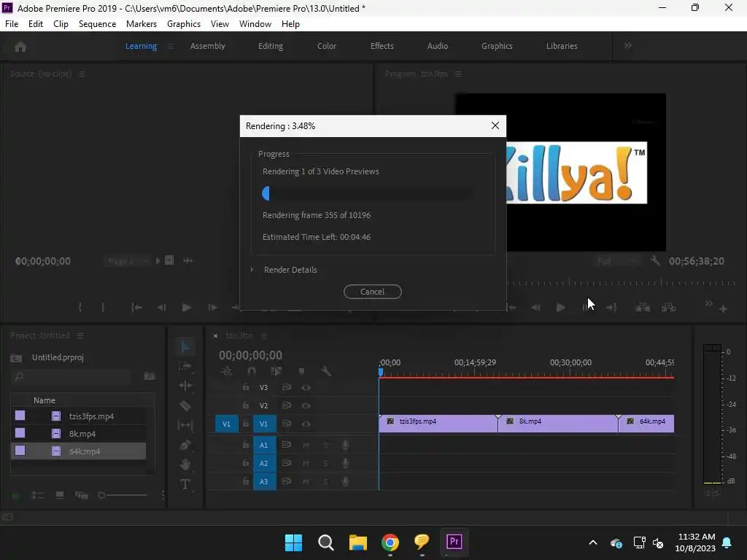Open Program Monitor settings wrench
Screen dimensions: 747x560
click(x=656, y=260)
